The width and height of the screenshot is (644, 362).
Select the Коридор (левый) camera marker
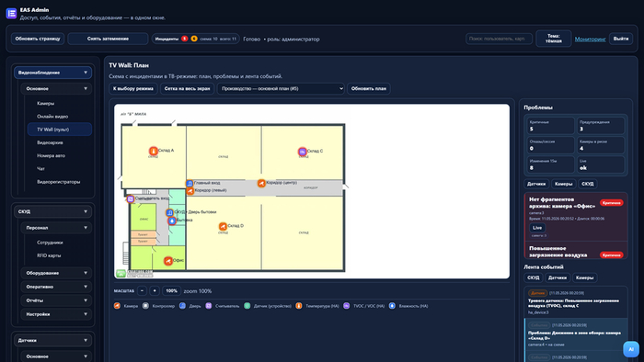(x=190, y=190)
